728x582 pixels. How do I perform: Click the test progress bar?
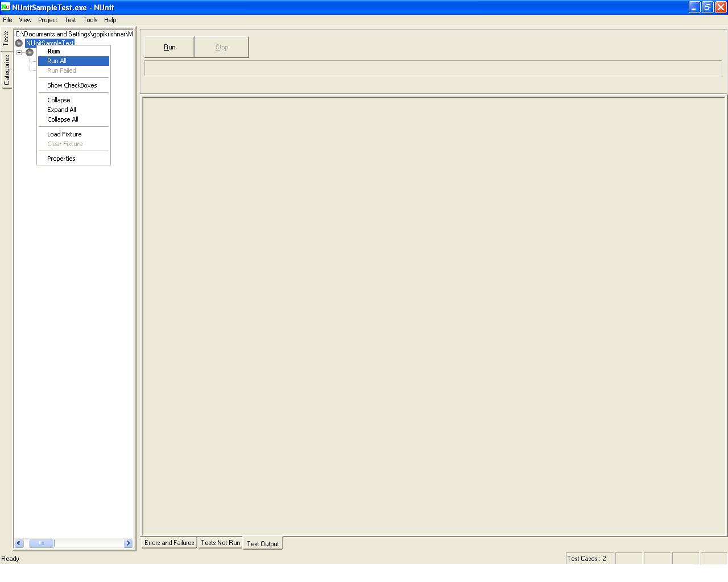(x=432, y=68)
